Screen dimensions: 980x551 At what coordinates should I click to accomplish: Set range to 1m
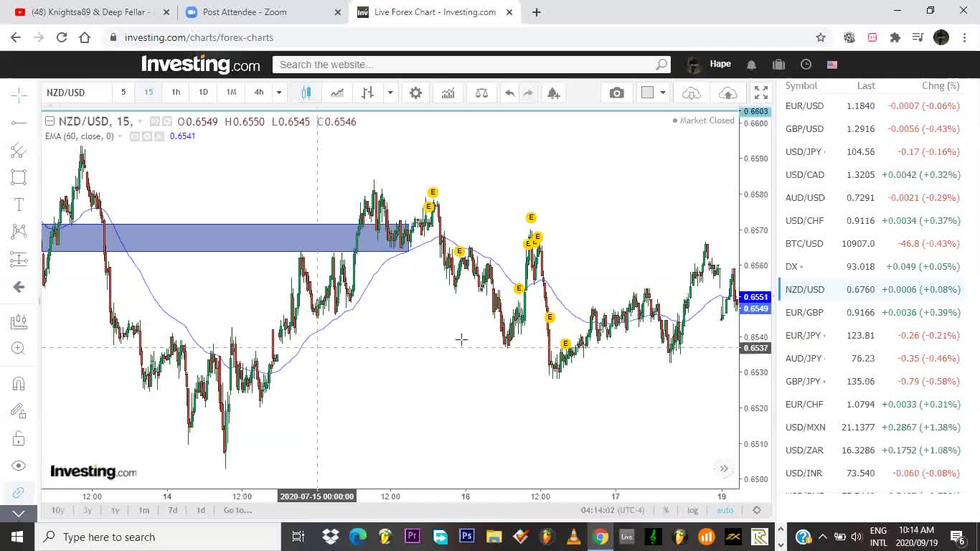[144, 510]
